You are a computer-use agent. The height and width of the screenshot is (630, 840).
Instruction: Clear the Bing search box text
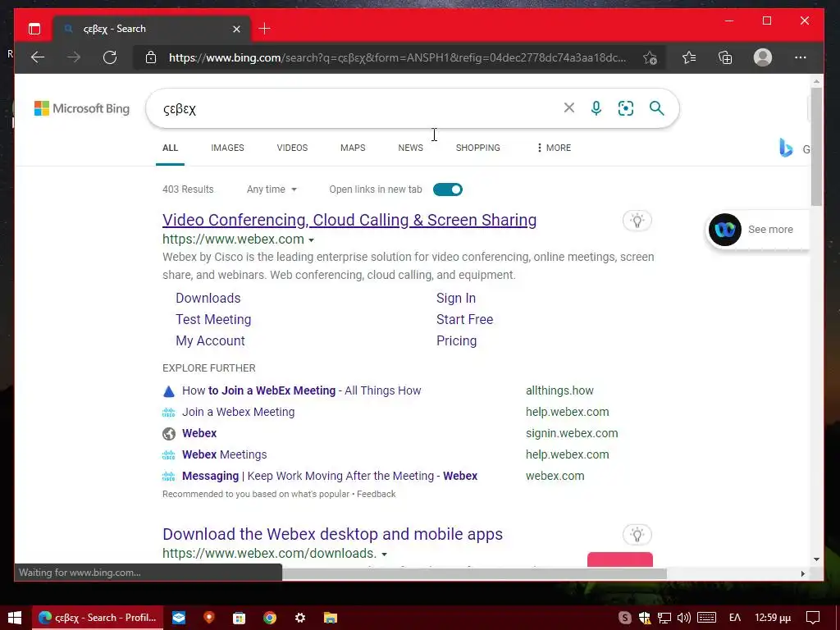click(x=569, y=107)
